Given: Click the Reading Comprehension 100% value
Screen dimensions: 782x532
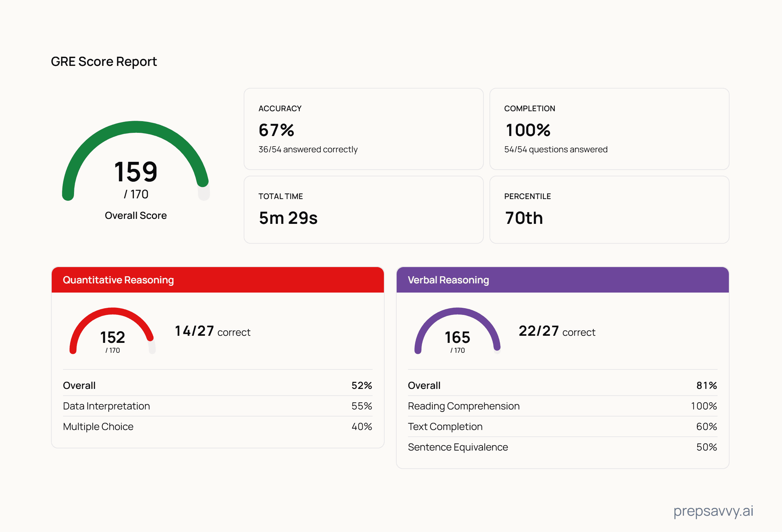Looking at the screenshot, I should pos(704,406).
